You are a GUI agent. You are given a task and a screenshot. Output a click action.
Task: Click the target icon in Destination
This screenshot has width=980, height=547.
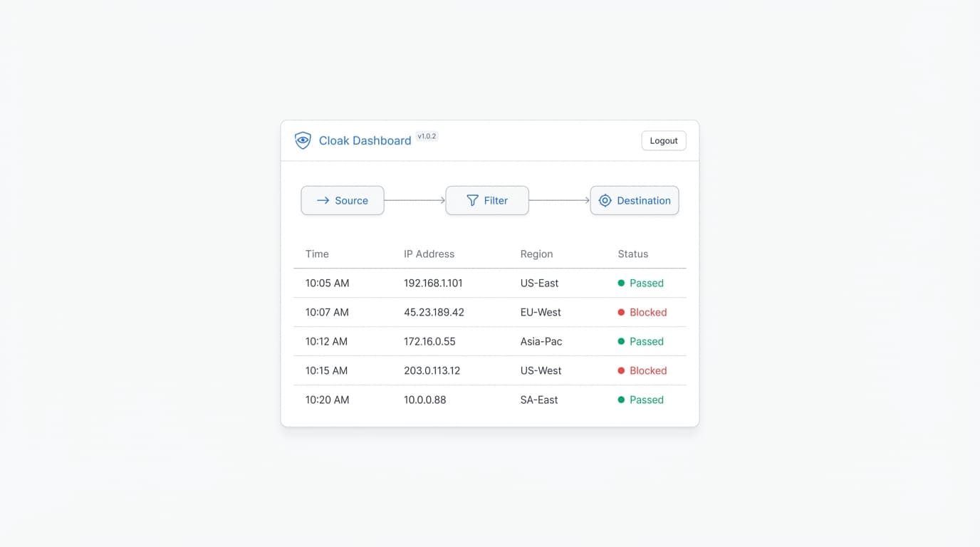click(605, 201)
